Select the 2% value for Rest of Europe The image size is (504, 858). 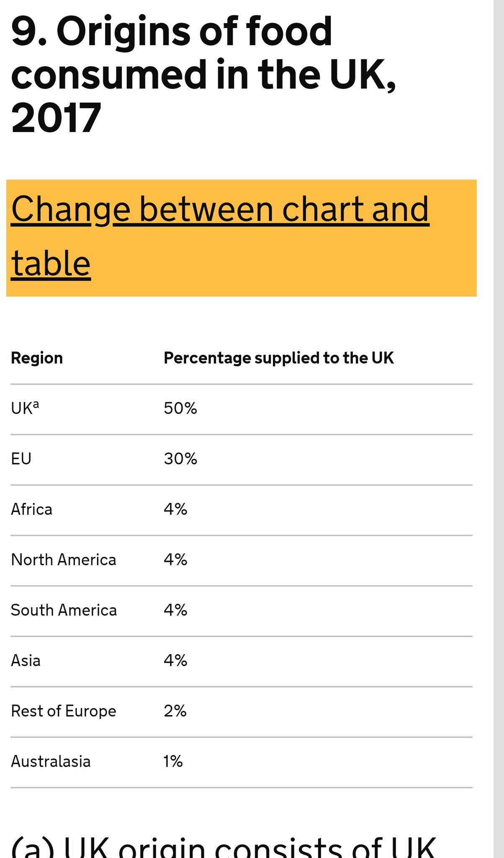[x=175, y=711]
